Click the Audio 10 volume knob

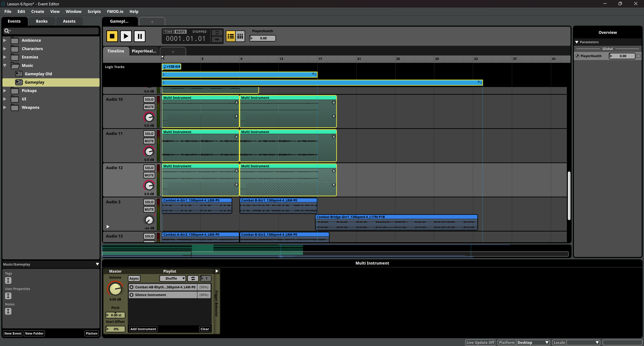[149, 117]
